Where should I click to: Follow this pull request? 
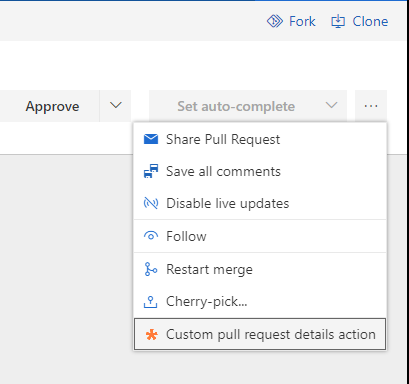point(260,236)
